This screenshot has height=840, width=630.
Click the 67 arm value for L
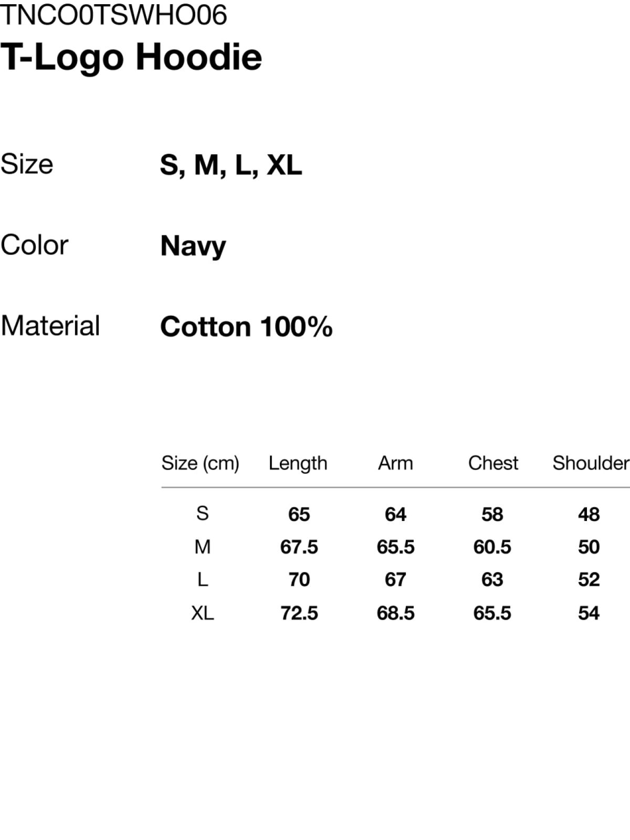pos(395,580)
